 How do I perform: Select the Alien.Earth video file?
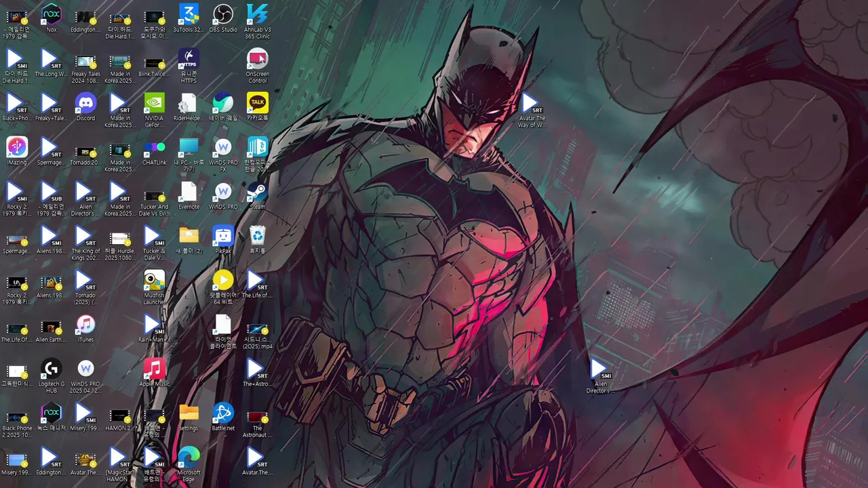tap(52, 331)
